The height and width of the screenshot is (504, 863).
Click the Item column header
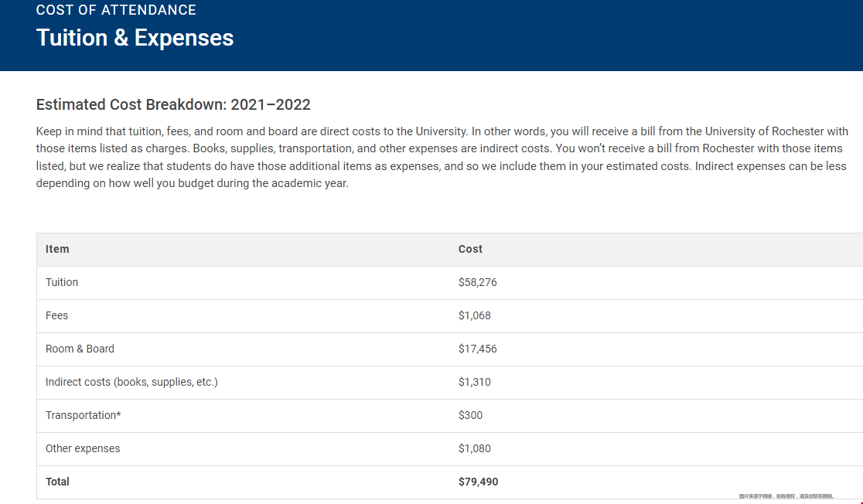coord(57,249)
